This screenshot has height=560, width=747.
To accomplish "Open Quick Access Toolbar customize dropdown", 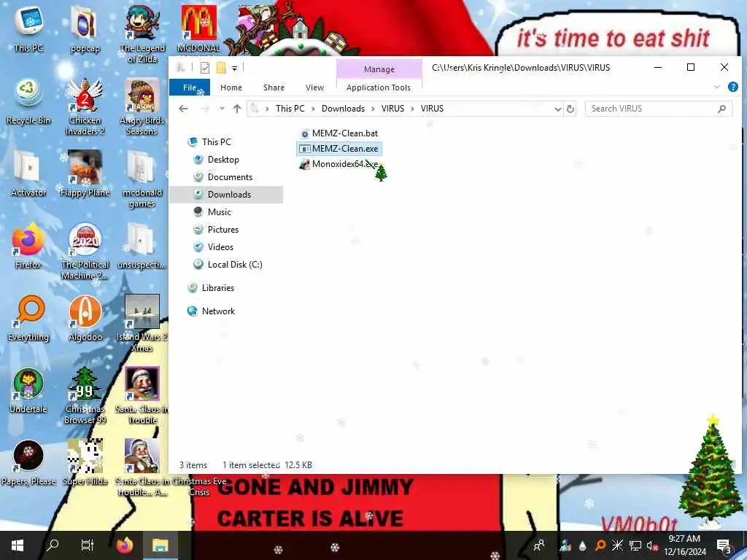I will (x=234, y=68).
